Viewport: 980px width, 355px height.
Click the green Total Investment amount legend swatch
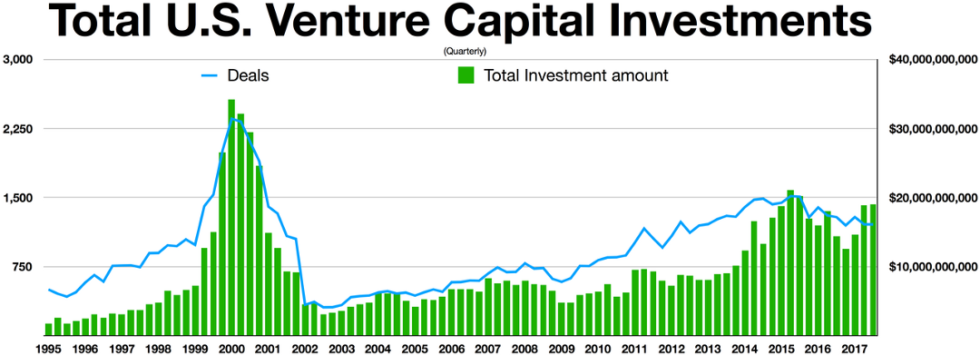(x=465, y=75)
